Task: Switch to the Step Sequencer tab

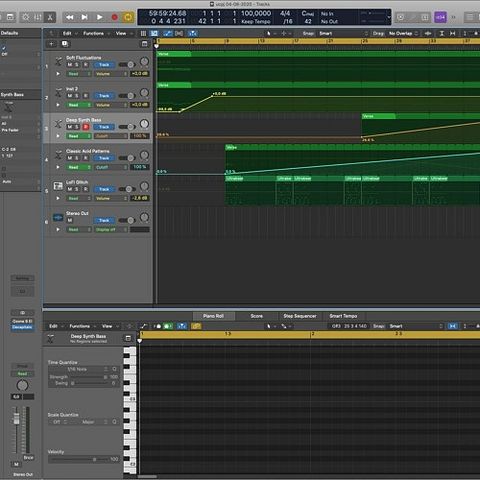Action: coord(300,316)
